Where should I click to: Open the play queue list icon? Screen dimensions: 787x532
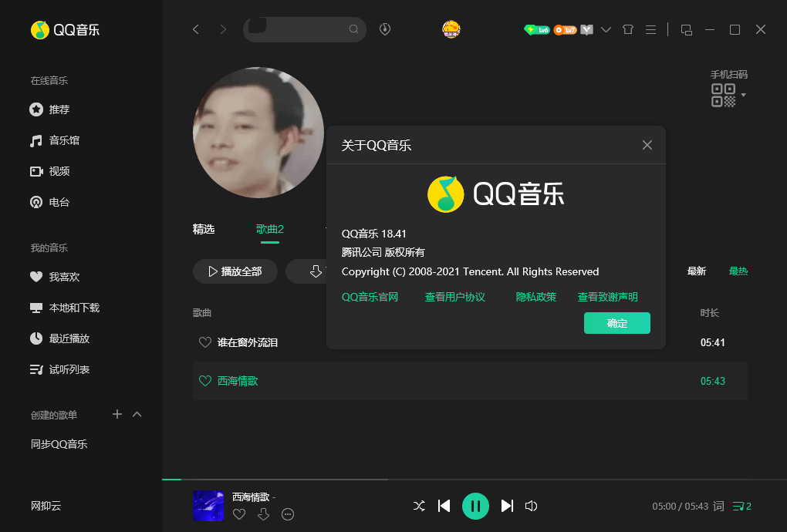pyautogui.click(x=741, y=507)
